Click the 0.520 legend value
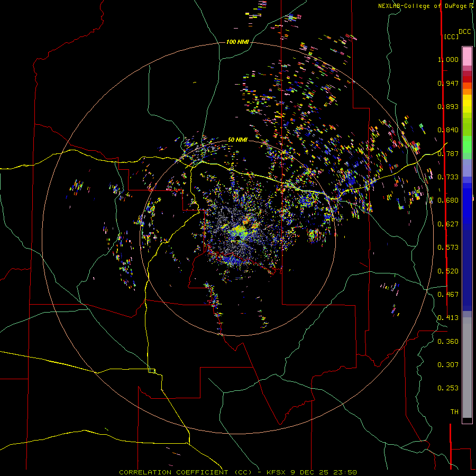This screenshot has width=476, height=476. pyautogui.click(x=448, y=271)
